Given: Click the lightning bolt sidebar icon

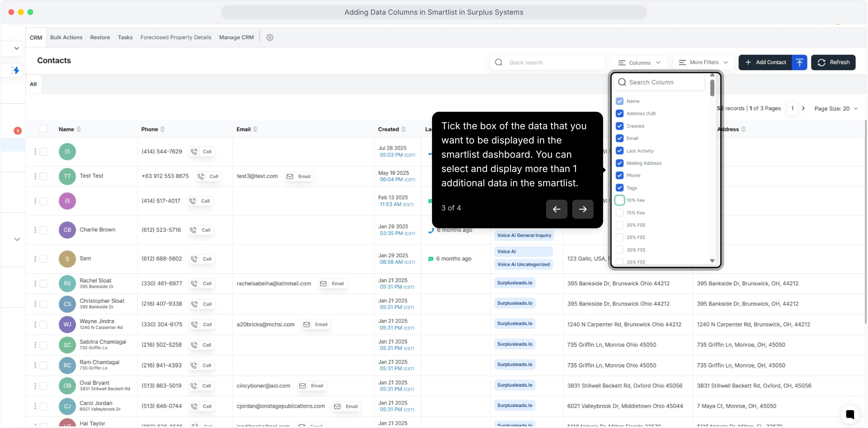Looking at the screenshot, I should [x=15, y=70].
